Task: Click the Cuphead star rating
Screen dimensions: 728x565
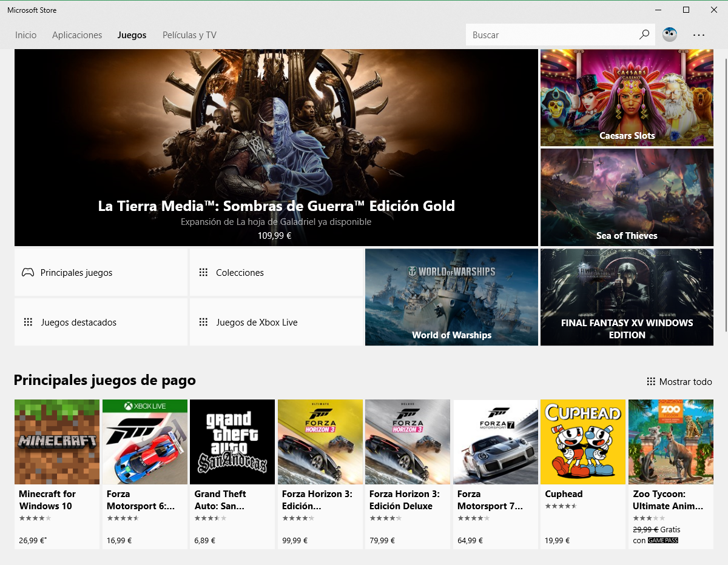Action: pos(561,506)
